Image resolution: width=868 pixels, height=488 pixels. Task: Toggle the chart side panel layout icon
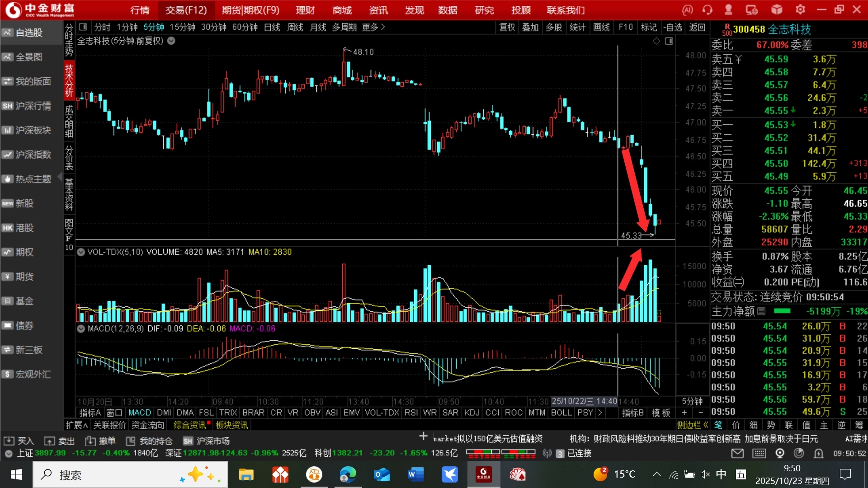coord(669,41)
